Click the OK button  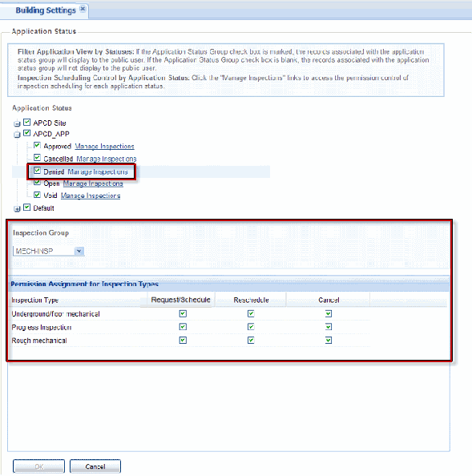click(38, 466)
